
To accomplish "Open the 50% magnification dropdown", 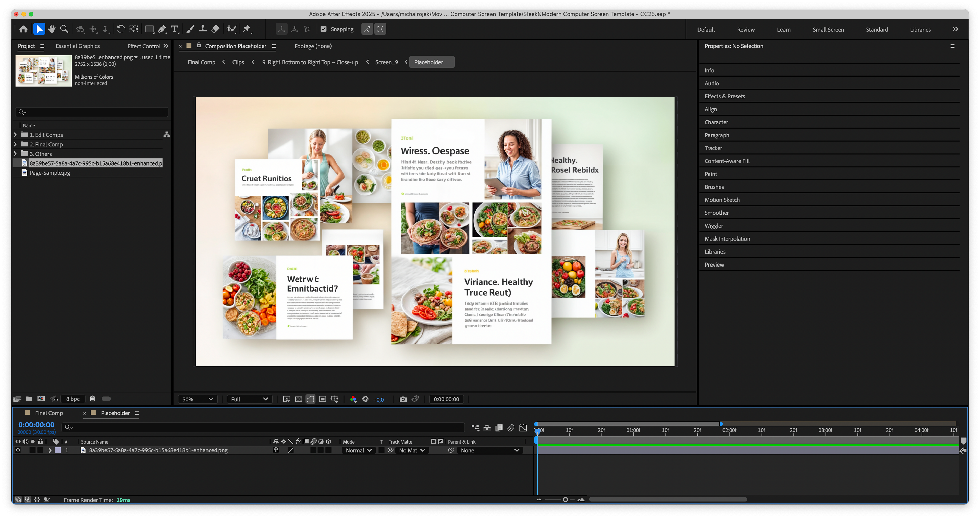I will 198,399.
